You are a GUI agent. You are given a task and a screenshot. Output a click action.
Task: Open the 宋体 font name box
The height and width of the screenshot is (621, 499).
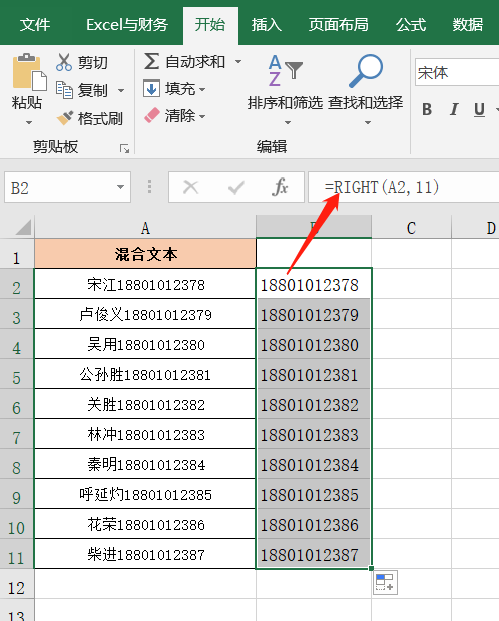tap(457, 72)
